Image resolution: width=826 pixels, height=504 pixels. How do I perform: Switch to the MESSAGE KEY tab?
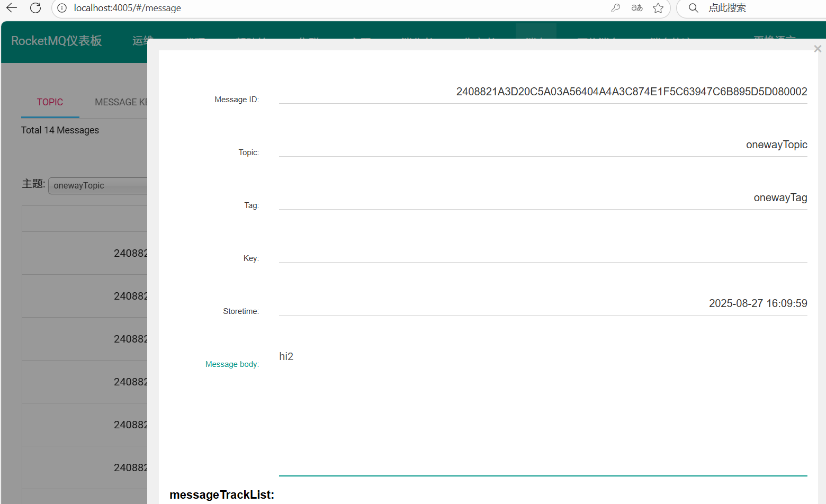tap(121, 102)
